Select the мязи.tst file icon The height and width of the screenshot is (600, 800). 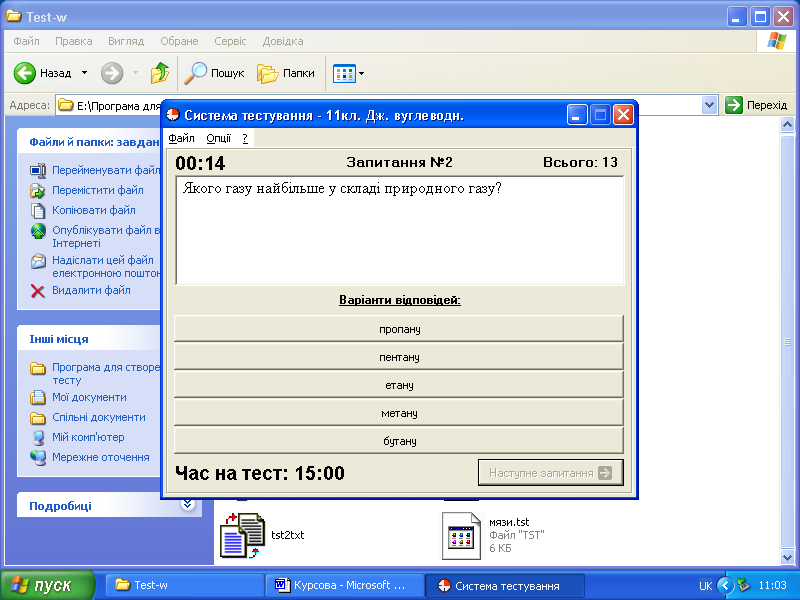click(x=461, y=536)
